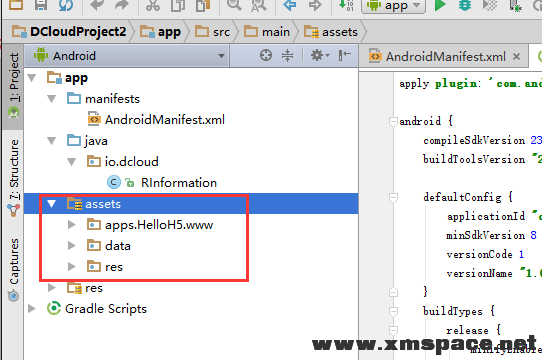Click the Redo arrow icon

point(121,5)
